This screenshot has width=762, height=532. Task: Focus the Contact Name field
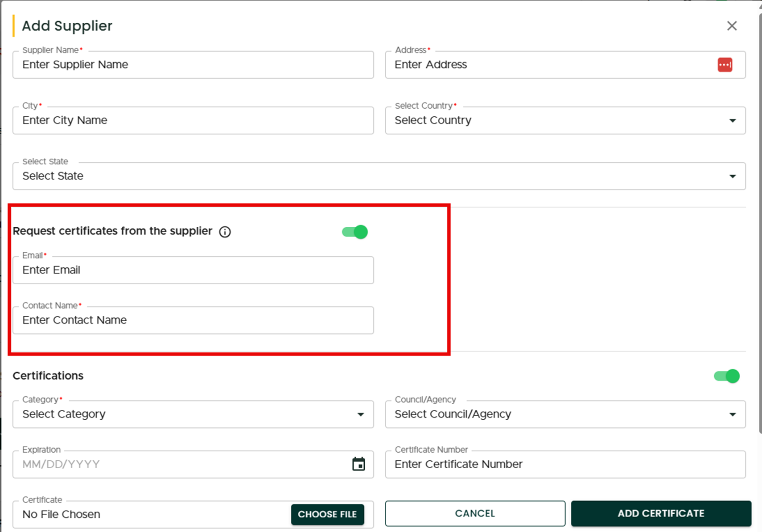[193, 320]
